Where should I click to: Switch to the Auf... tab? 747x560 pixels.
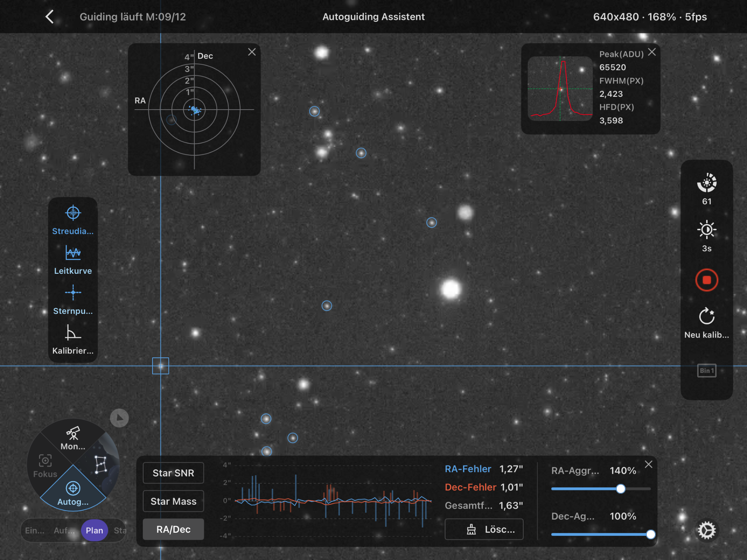coord(64,530)
